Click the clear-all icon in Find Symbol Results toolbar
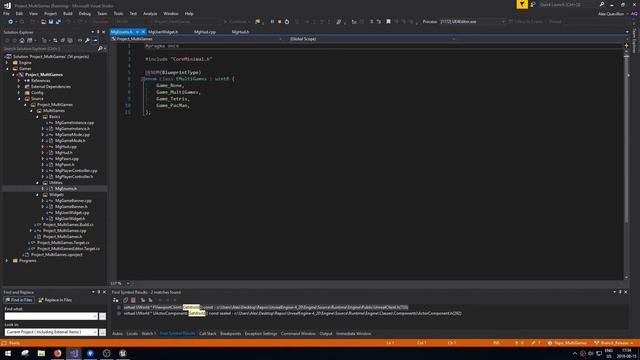 coord(133,300)
